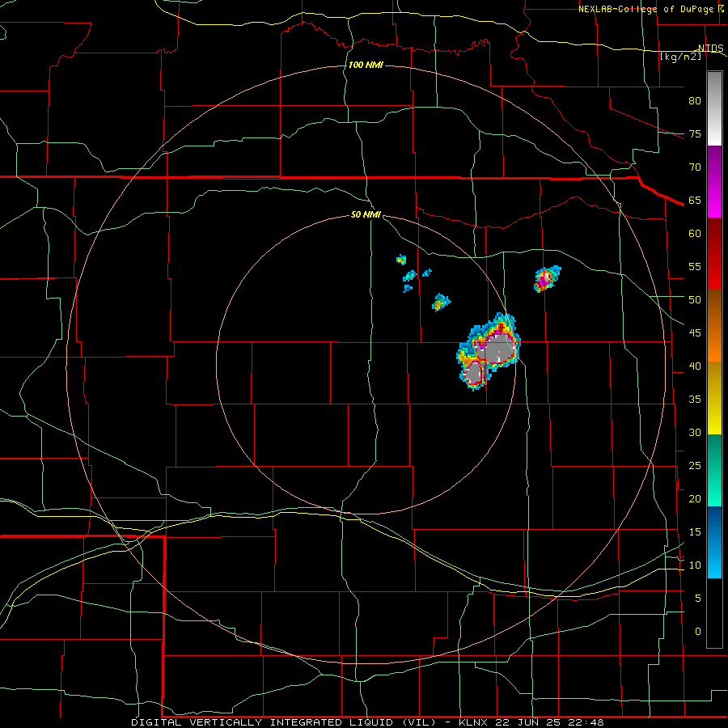Screen dimensions: 728x728
Task: Click the 0 value on the VIL scale
Action: (x=698, y=632)
